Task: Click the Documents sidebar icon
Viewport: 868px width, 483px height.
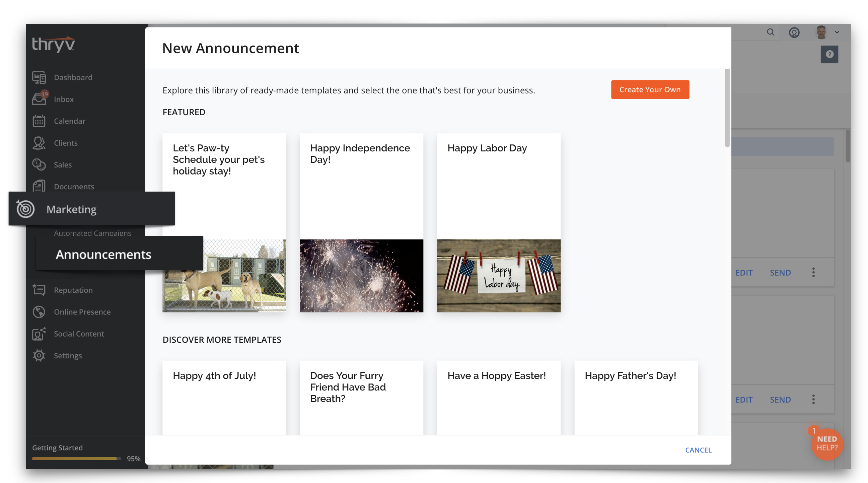Action: pyautogui.click(x=39, y=186)
